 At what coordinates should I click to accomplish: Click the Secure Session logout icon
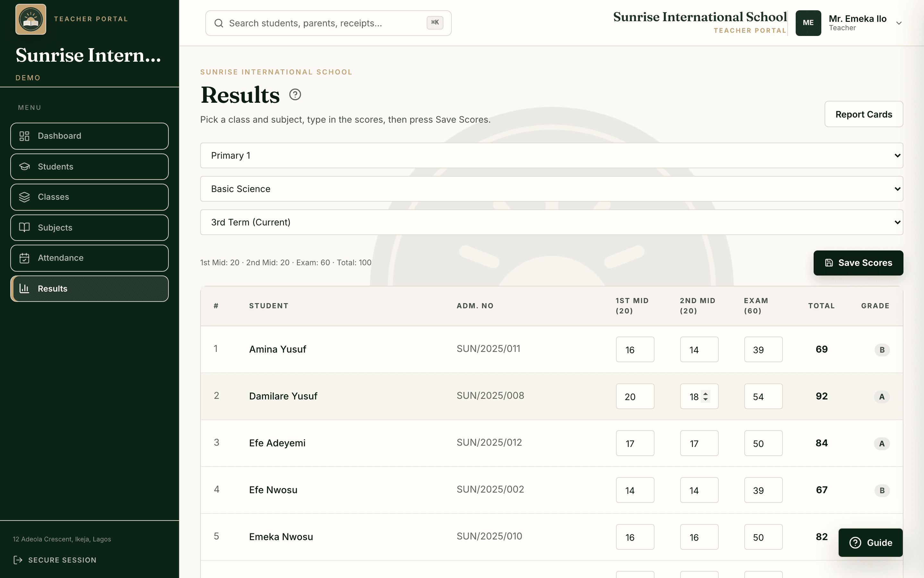tap(18, 560)
